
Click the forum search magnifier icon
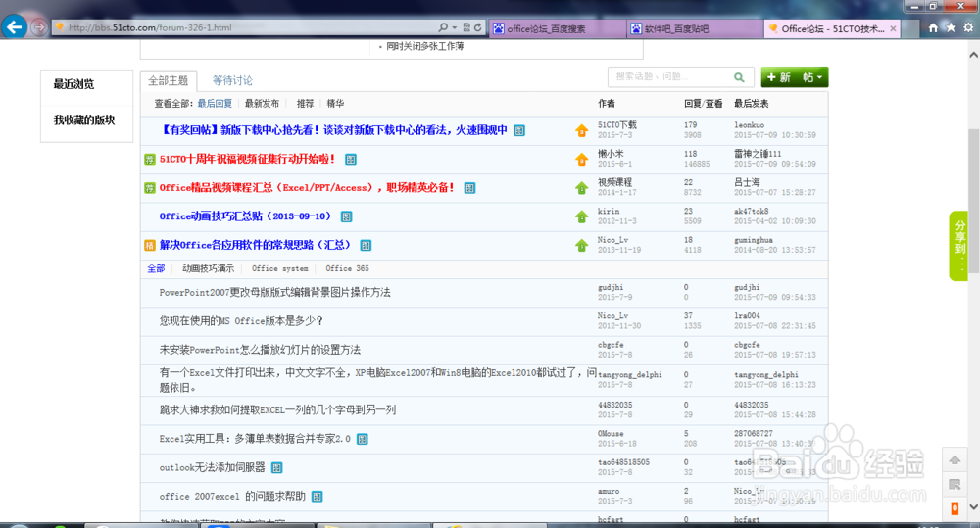[739, 77]
